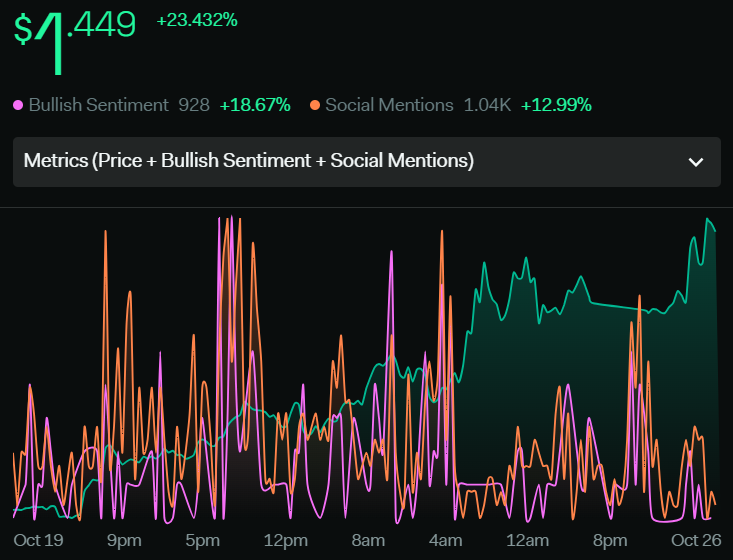Click the 12am axis label
Image resolution: width=733 pixels, height=560 pixels.
[x=527, y=540]
